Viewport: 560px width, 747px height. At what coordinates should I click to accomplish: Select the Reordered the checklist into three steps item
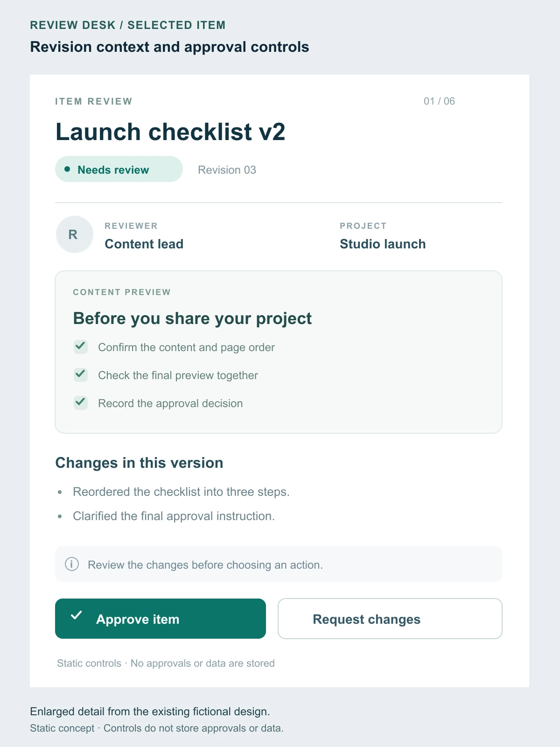[181, 492]
